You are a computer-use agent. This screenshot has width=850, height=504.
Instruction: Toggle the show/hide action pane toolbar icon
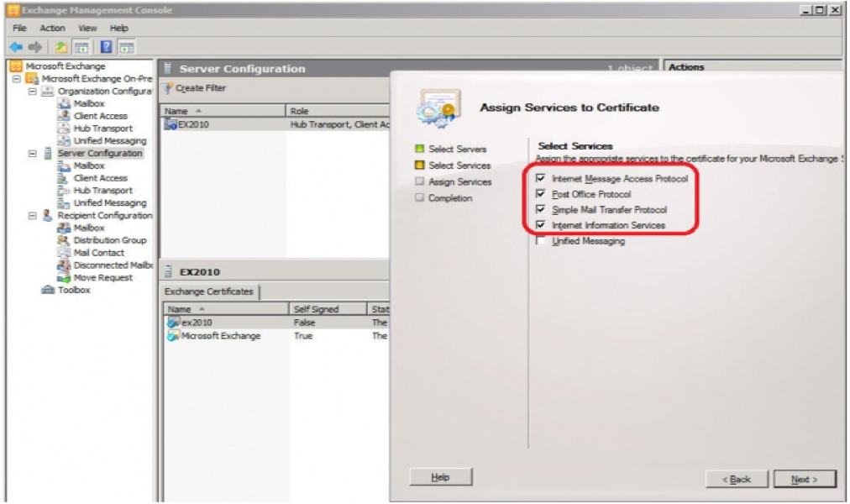[x=126, y=47]
